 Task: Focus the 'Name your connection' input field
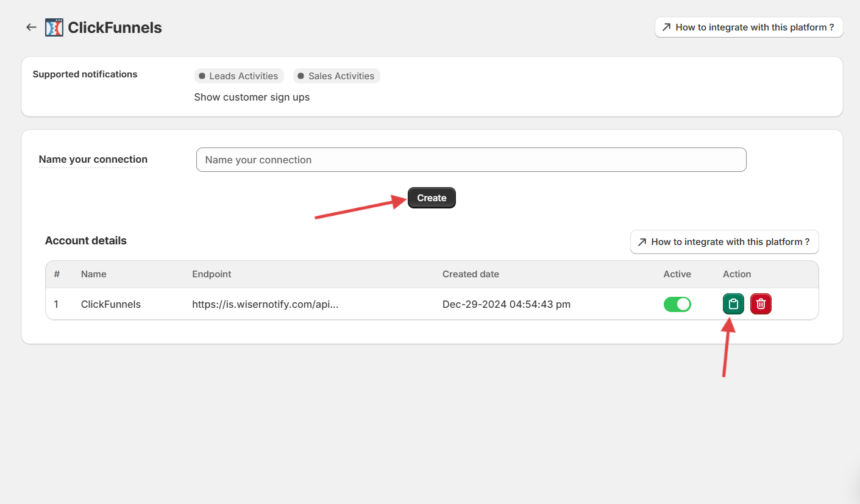point(471,160)
